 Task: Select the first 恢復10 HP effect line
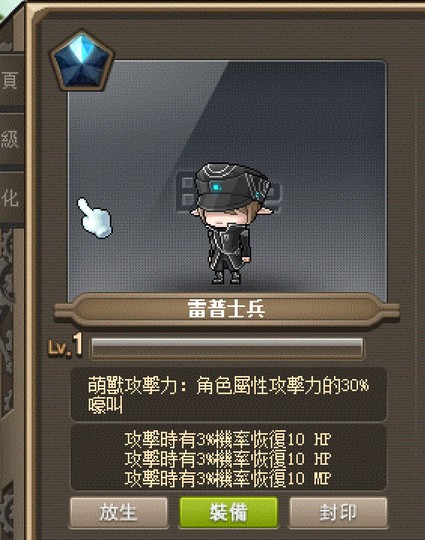point(228,440)
